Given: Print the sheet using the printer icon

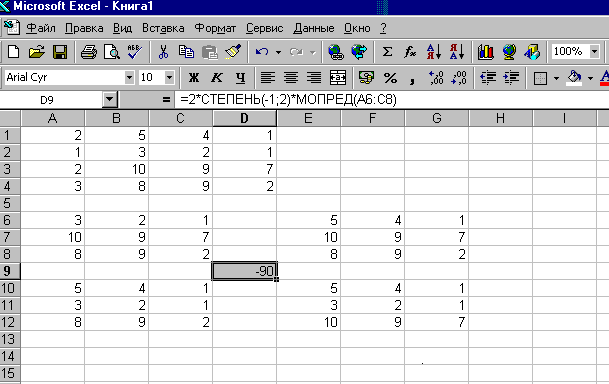Looking at the screenshot, I should (x=89, y=52).
